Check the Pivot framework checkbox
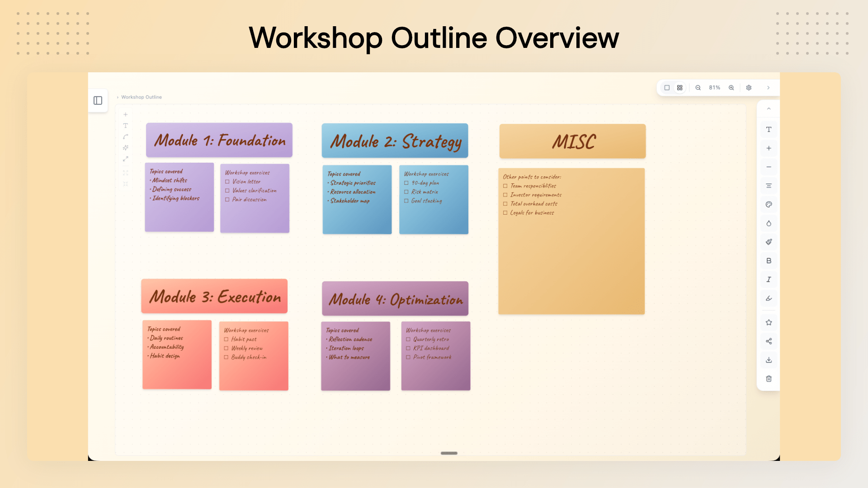The image size is (868, 488). tap(408, 357)
